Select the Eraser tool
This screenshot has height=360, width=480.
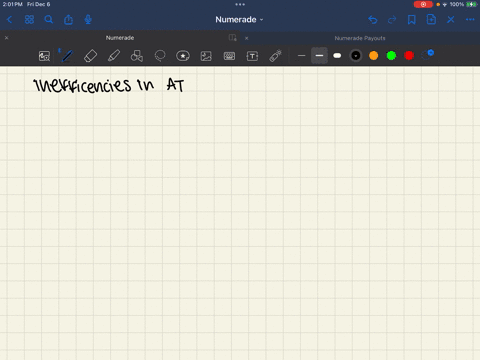coord(90,56)
